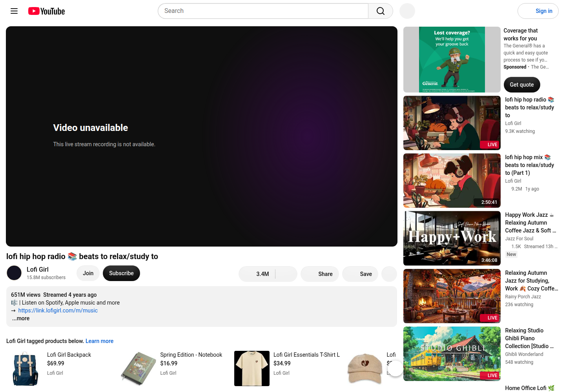Open the Lofi Girl channel name
Viewport: 565px width, 392px height.
point(38,269)
